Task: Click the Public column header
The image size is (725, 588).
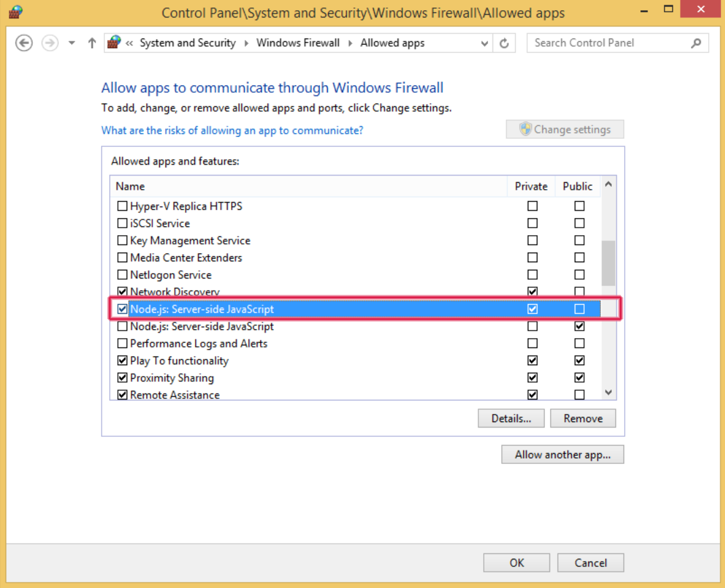Action: (577, 186)
